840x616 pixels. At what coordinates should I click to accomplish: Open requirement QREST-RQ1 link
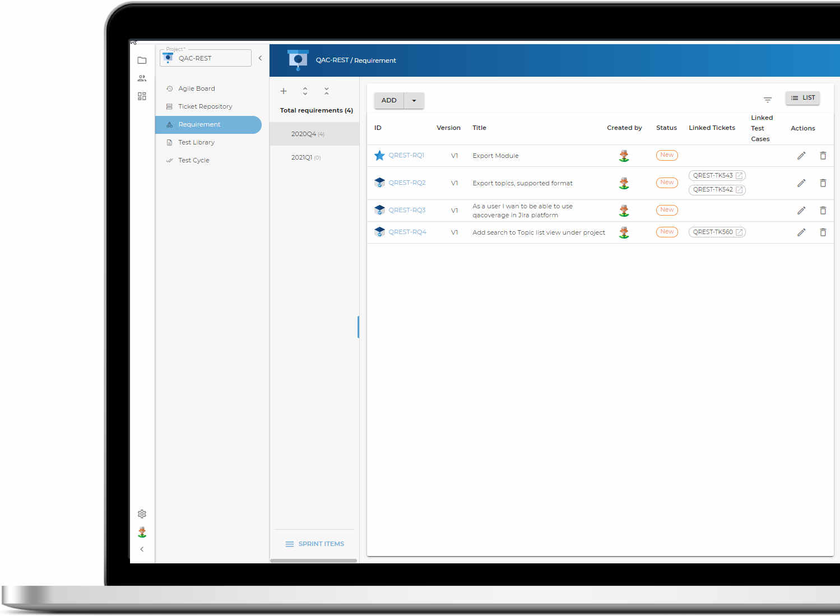[x=406, y=155]
